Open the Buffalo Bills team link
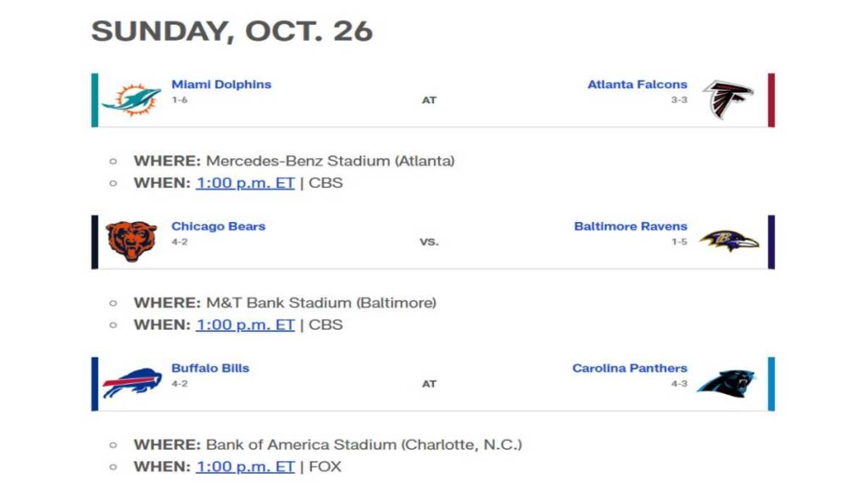 pos(210,369)
